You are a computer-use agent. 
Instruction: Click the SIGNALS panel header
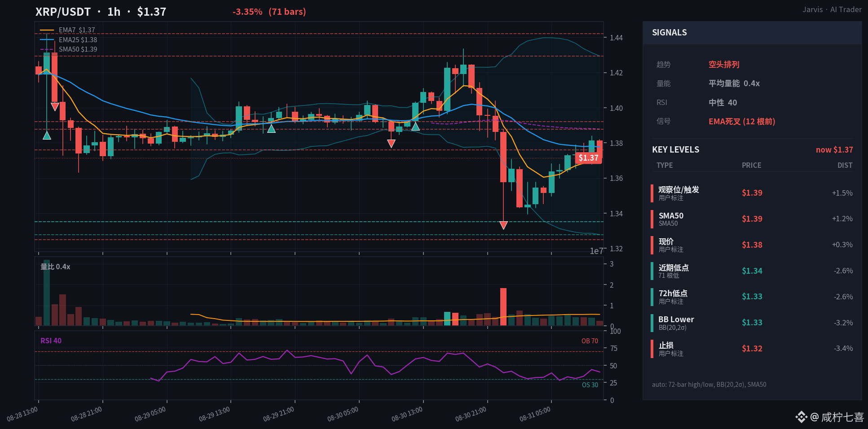click(752, 33)
